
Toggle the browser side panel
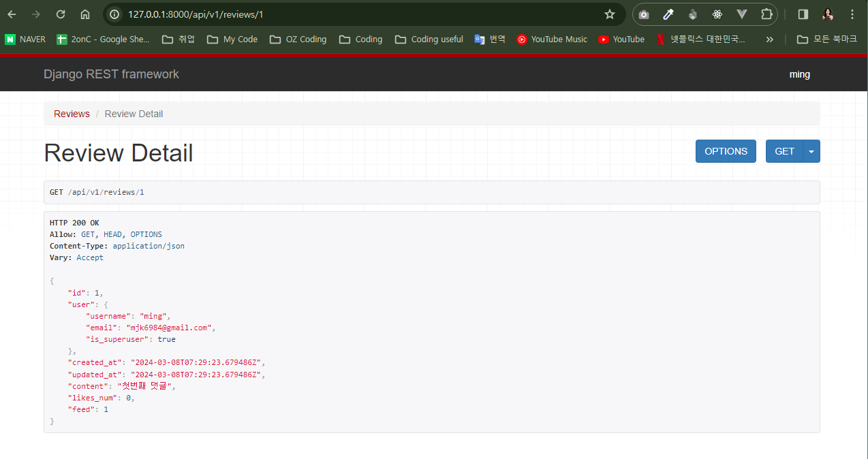pos(803,14)
